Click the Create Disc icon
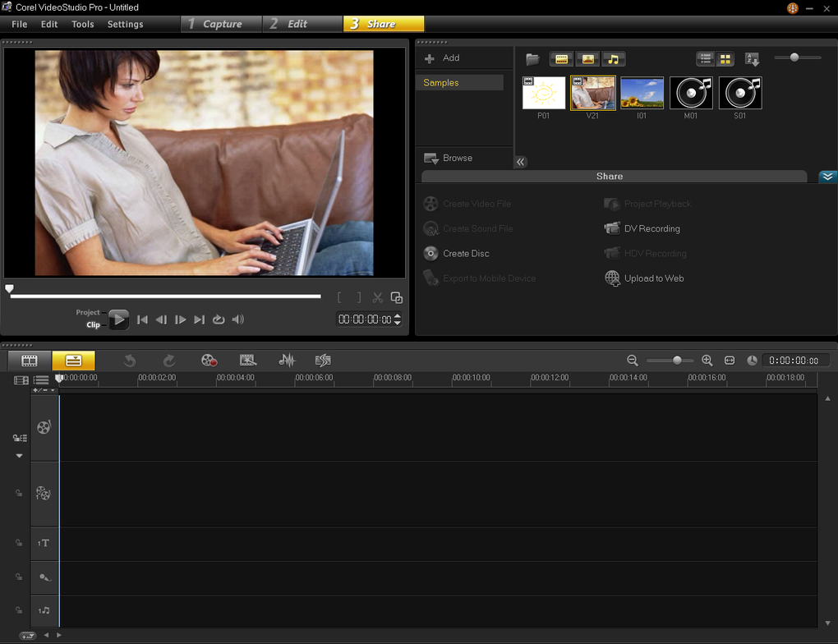The width and height of the screenshot is (838, 644). pyautogui.click(x=431, y=253)
